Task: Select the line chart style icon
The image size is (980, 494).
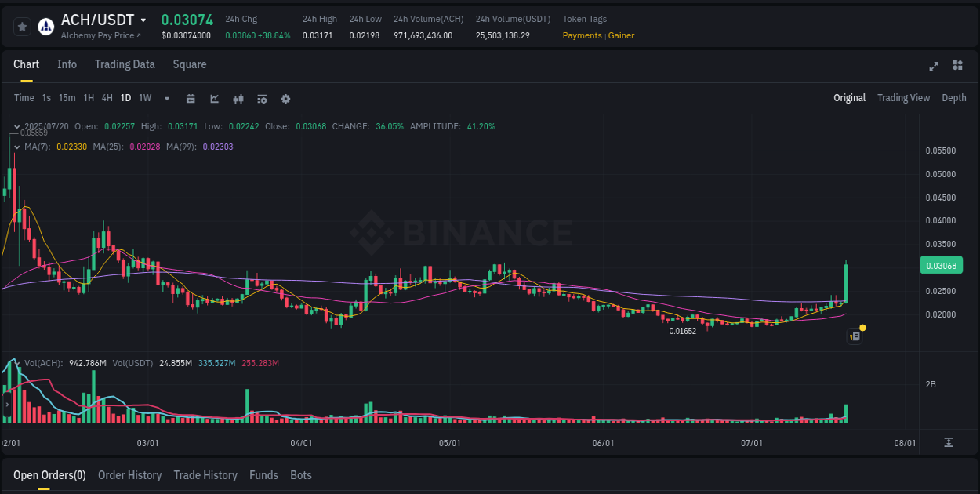Action: coord(214,99)
